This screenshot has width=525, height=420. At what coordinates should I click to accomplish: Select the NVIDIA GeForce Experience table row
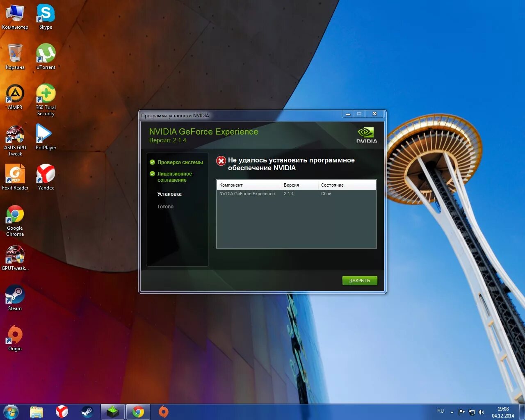click(x=296, y=194)
